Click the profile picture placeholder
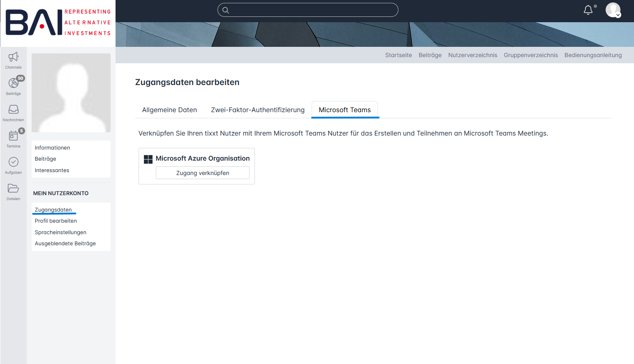 (71, 93)
